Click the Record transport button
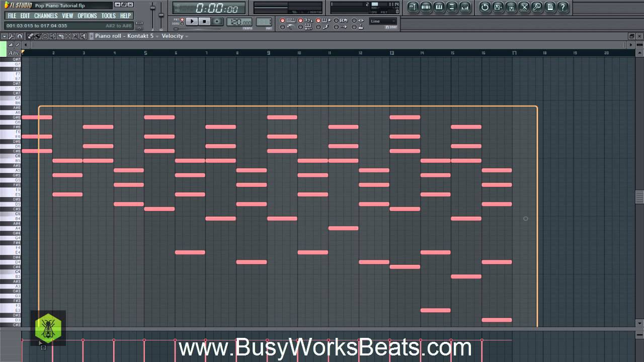 tap(217, 21)
